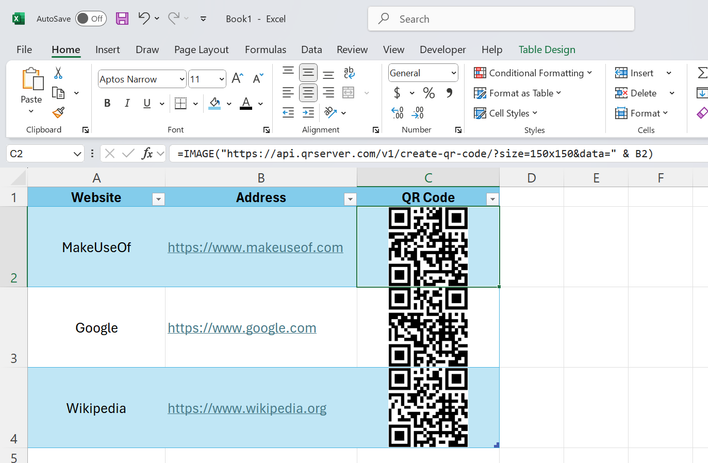This screenshot has width=708, height=463.
Task: Select the Format Painter brush
Action: pos(58,112)
